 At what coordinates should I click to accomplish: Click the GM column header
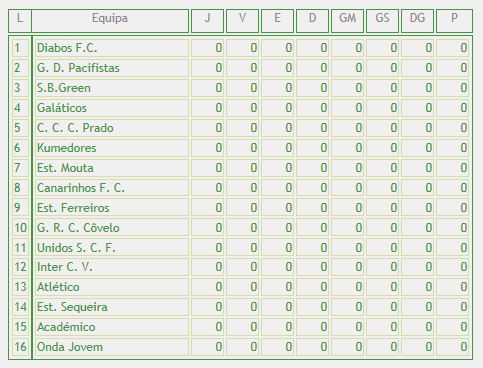point(347,18)
